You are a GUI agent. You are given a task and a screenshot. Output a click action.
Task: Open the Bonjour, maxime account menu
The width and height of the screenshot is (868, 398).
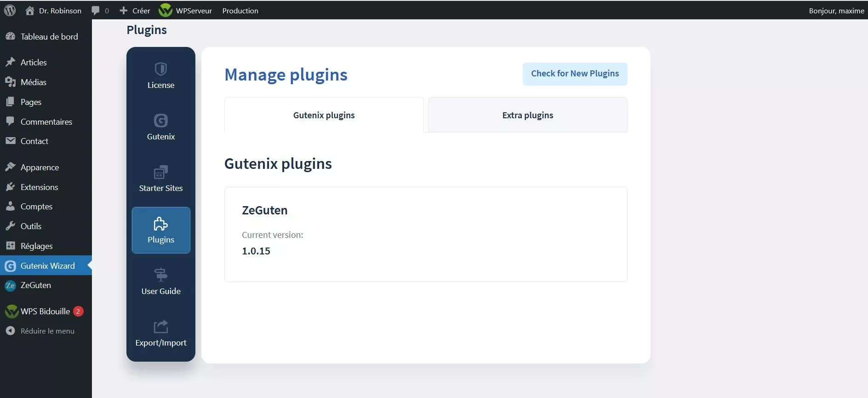tap(837, 11)
